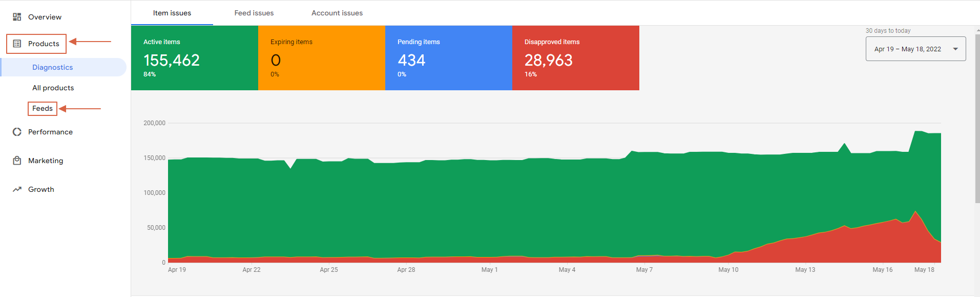980x297 pixels.
Task: Click the vertical scrollbar on the right
Action: click(977, 119)
